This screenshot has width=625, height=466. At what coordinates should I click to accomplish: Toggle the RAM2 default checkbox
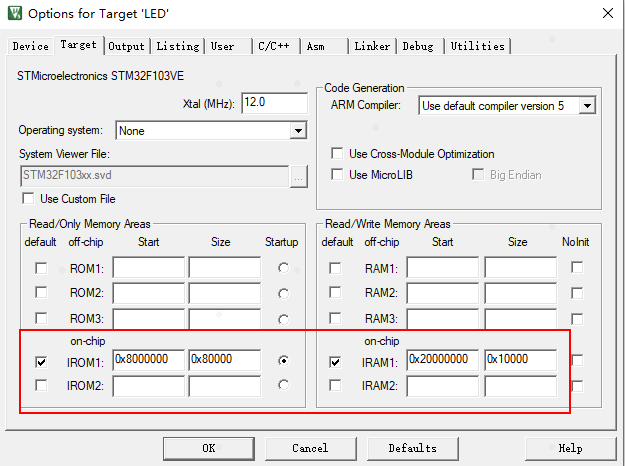pos(335,292)
